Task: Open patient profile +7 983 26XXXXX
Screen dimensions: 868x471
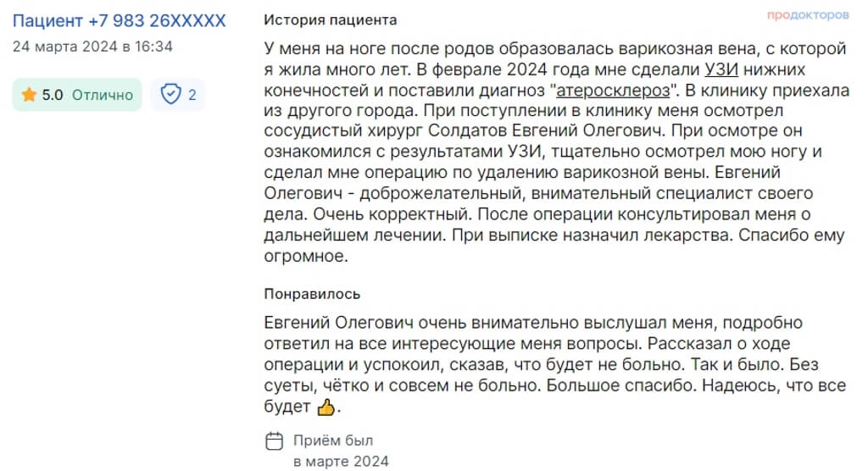Action: (119, 21)
